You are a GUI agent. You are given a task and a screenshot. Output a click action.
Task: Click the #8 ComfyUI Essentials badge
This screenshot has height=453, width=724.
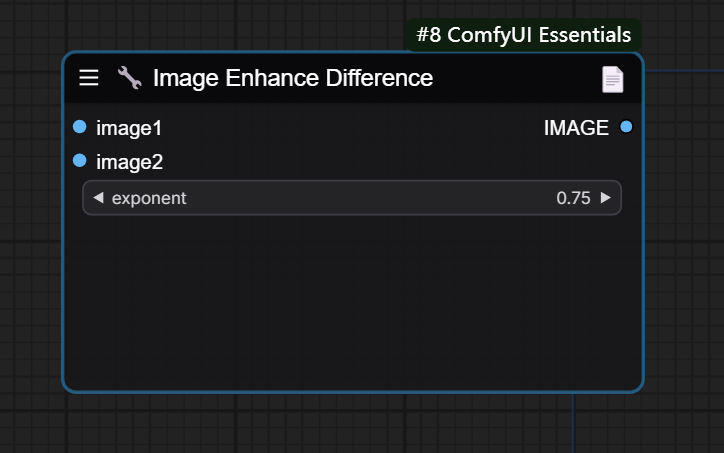pyautogui.click(x=523, y=35)
